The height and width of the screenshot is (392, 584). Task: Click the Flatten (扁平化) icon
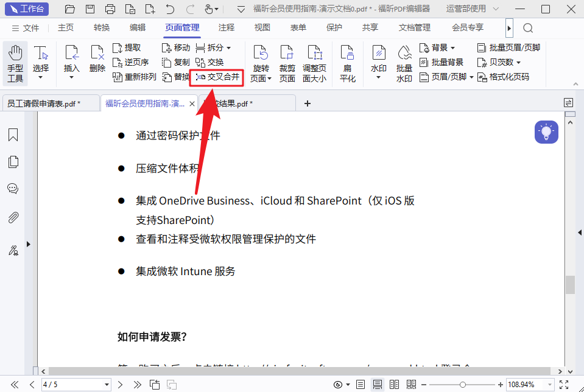[x=348, y=63]
